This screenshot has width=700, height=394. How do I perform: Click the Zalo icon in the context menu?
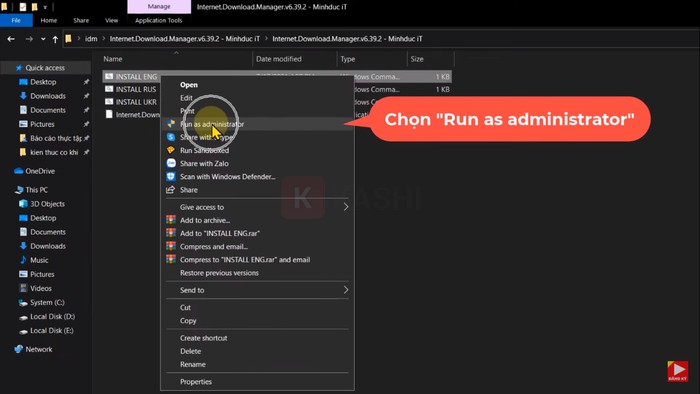point(171,163)
